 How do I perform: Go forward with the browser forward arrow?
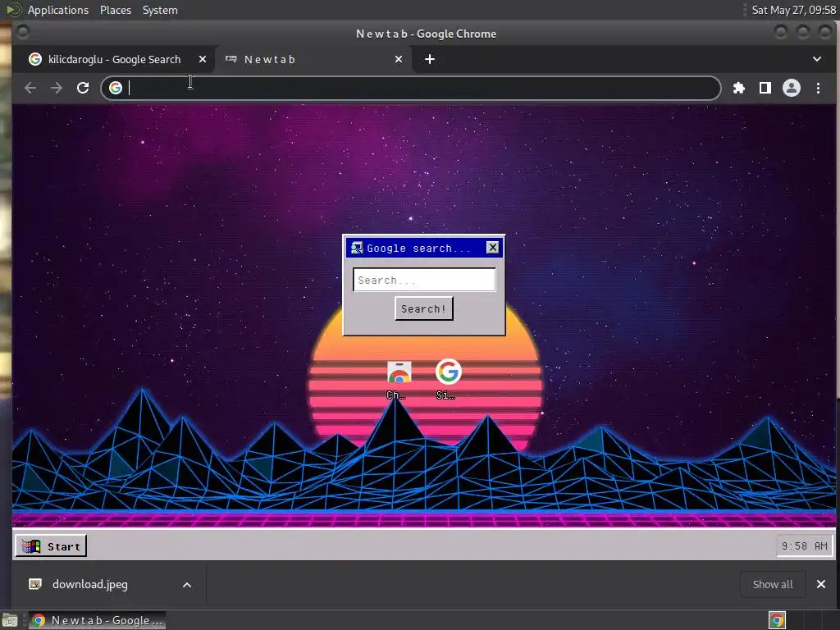tap(57, 88)
